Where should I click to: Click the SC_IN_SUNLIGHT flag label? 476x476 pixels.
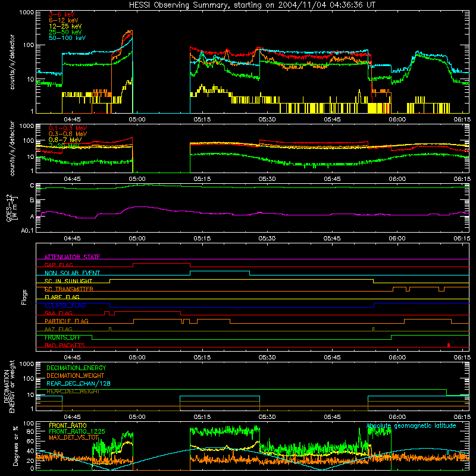pyautogui.click(x=68, y=281)
